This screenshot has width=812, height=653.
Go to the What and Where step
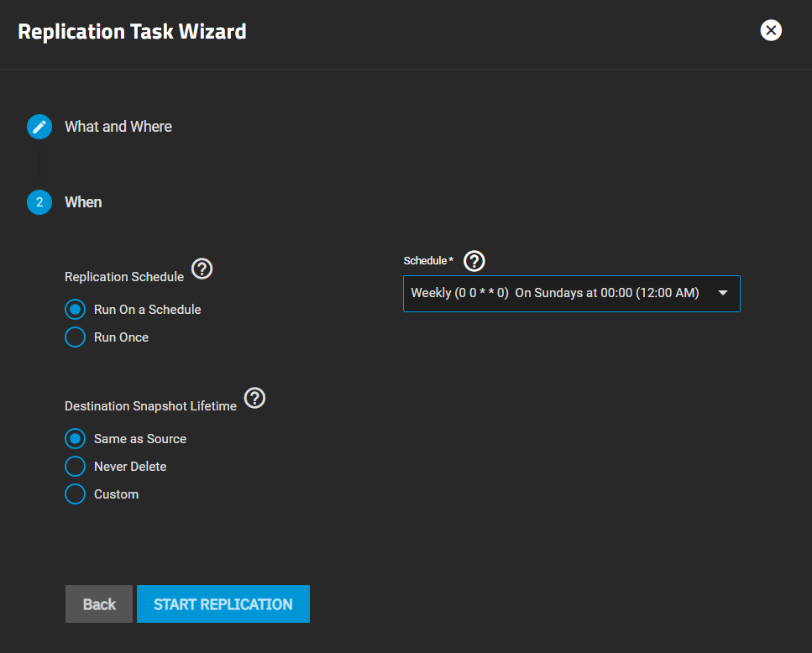(x=118, y=127)
